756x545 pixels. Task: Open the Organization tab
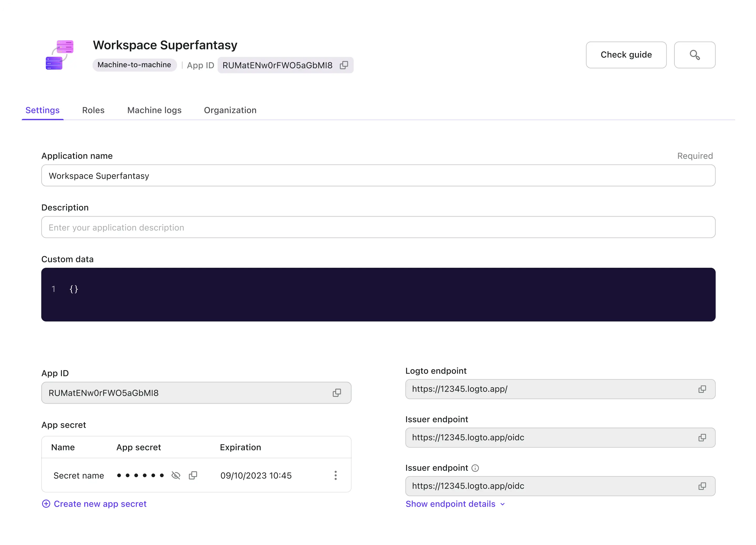pos(230,110)
